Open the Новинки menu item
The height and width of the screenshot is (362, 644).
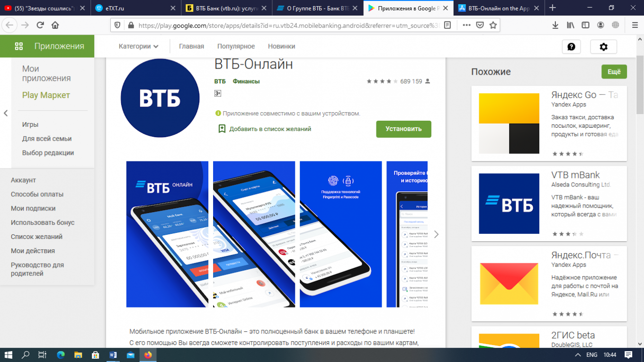pos(281,46)
